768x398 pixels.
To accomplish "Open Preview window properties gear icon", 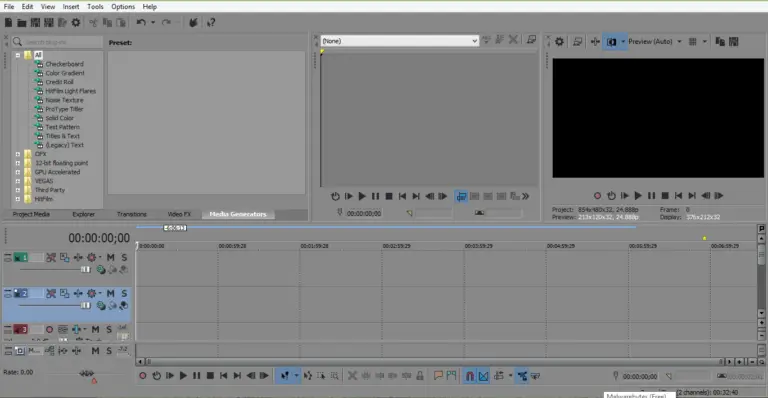I will (559, 42).
